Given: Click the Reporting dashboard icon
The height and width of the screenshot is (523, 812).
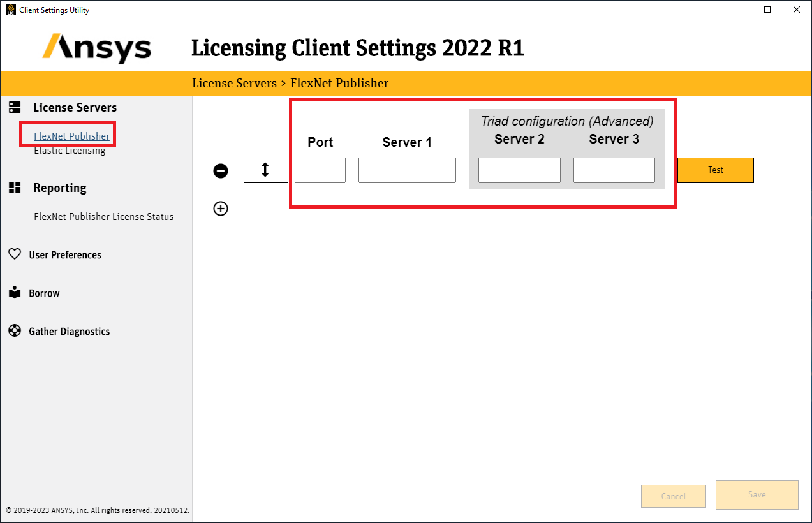Looking at the screenshot, I should [x=15, y=188].
